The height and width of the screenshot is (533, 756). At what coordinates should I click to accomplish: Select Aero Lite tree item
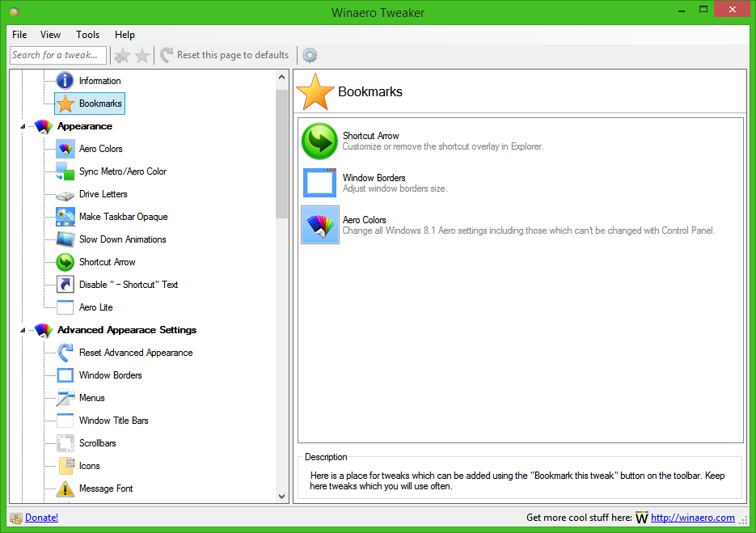[x=96, y=307]
